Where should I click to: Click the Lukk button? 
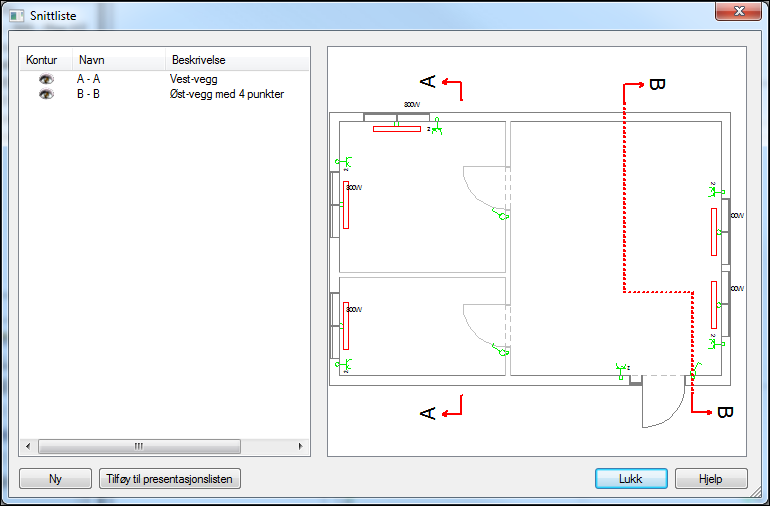point(630,479)
